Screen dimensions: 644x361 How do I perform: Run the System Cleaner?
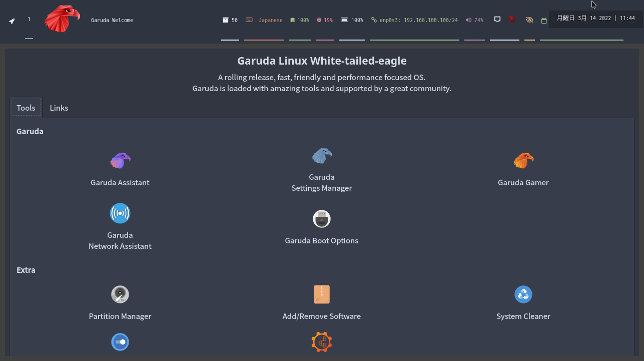(x=523, y=302)
